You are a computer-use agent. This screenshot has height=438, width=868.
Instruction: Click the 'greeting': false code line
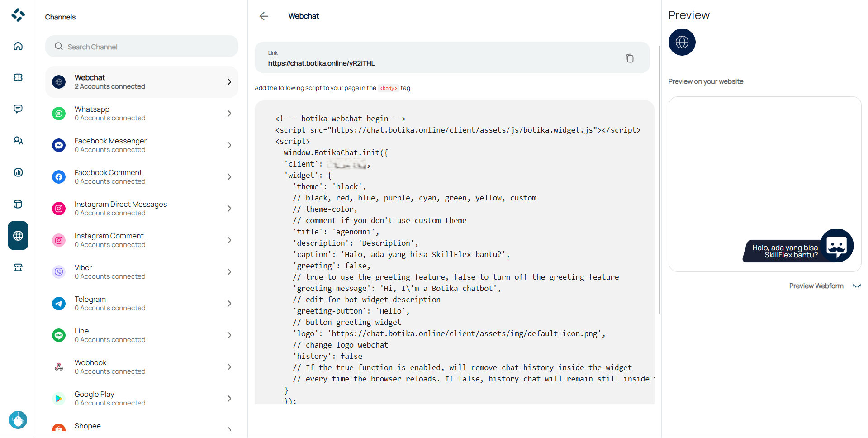(332, 266)
